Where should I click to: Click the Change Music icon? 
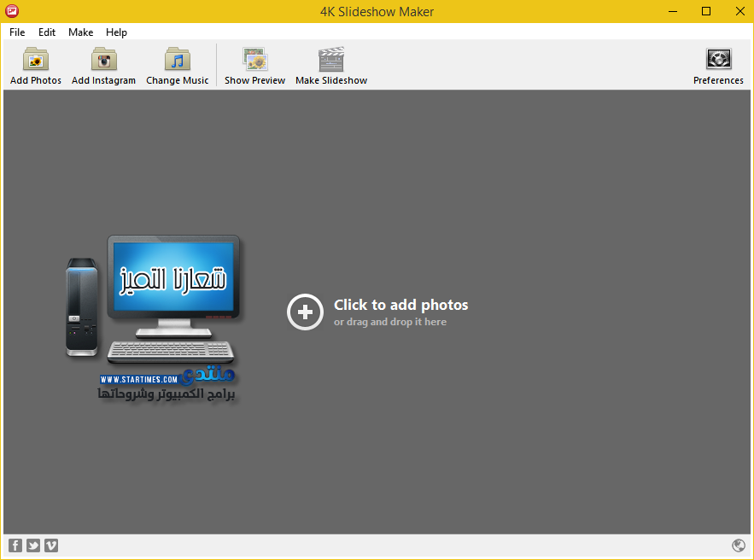click(x=178, y=59)
